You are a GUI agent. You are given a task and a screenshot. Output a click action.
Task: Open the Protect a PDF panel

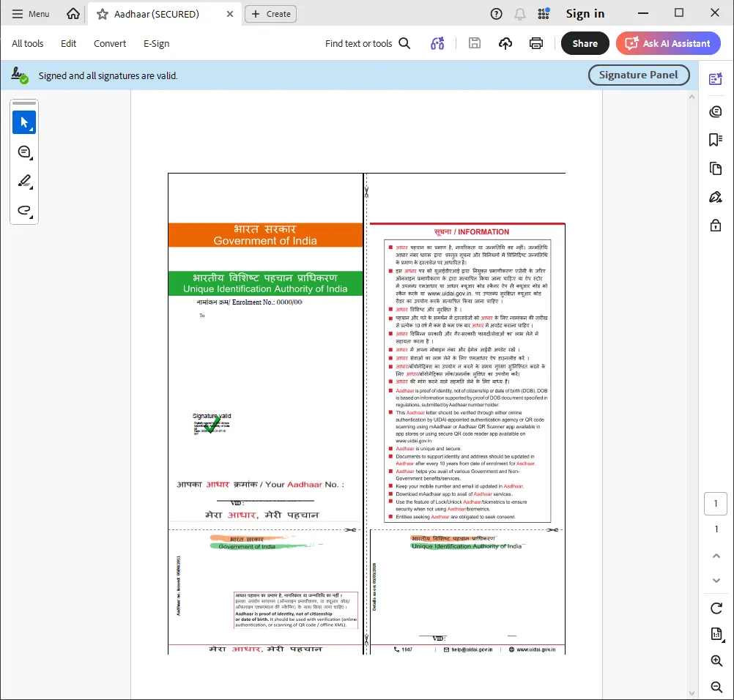coord(716,225)
